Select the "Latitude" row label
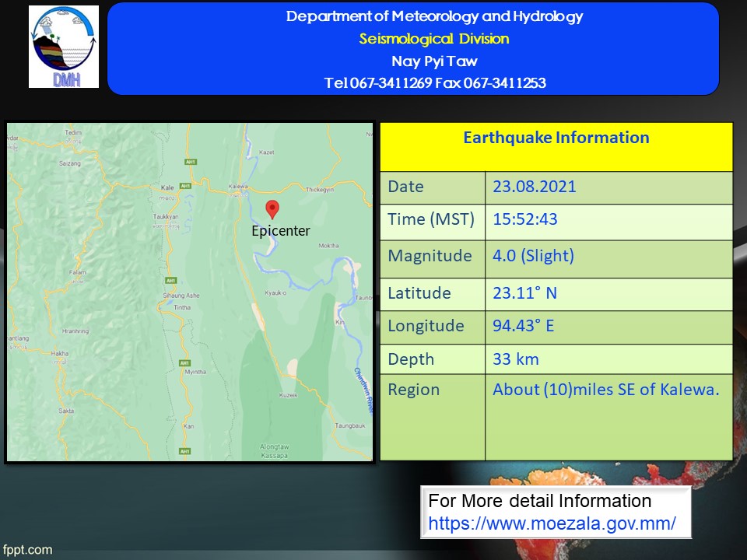The height and width of the screenshot is (560, 747). click(419, 293)
